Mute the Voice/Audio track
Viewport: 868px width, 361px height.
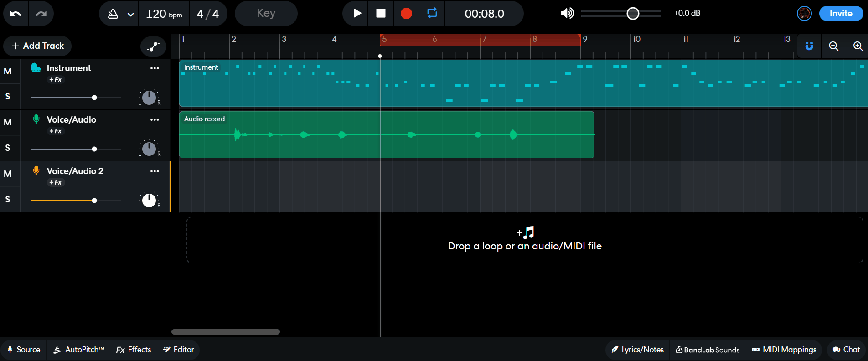(x=8, y=122)
